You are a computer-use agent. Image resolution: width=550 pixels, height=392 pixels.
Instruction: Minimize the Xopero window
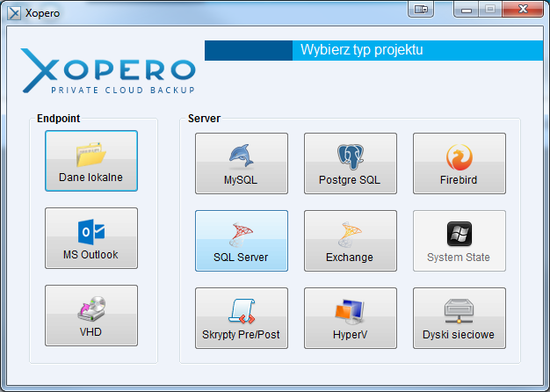click(467, 9)
